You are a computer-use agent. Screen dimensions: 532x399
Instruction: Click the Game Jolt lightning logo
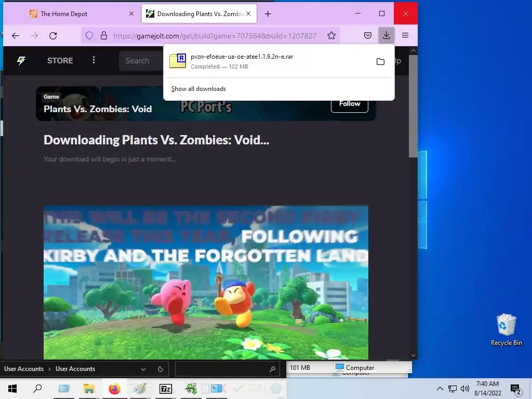point(21,61)
